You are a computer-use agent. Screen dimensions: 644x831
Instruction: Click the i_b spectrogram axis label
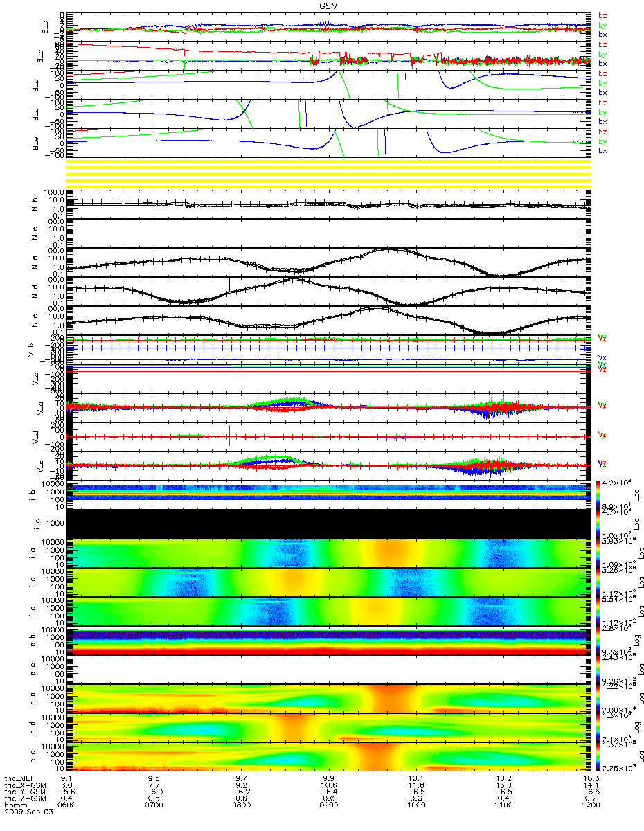pyautogui.click(x=33, y=495)
